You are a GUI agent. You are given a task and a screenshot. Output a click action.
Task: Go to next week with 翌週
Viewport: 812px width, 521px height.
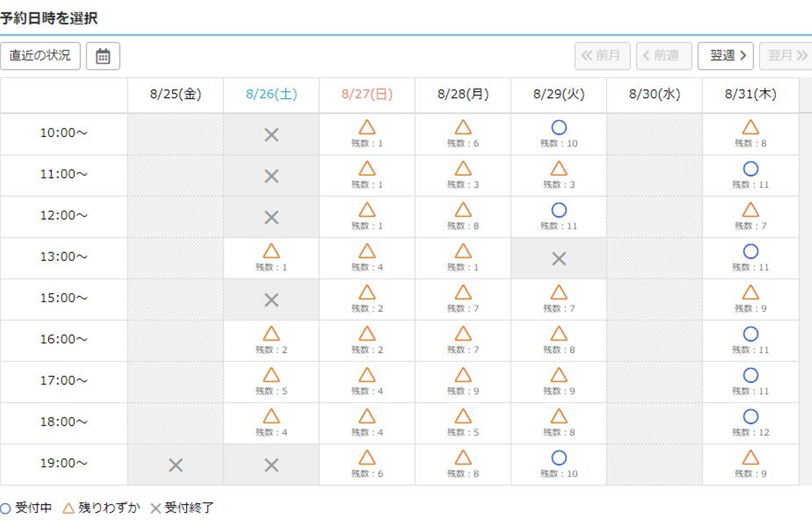tap(725, 56)
